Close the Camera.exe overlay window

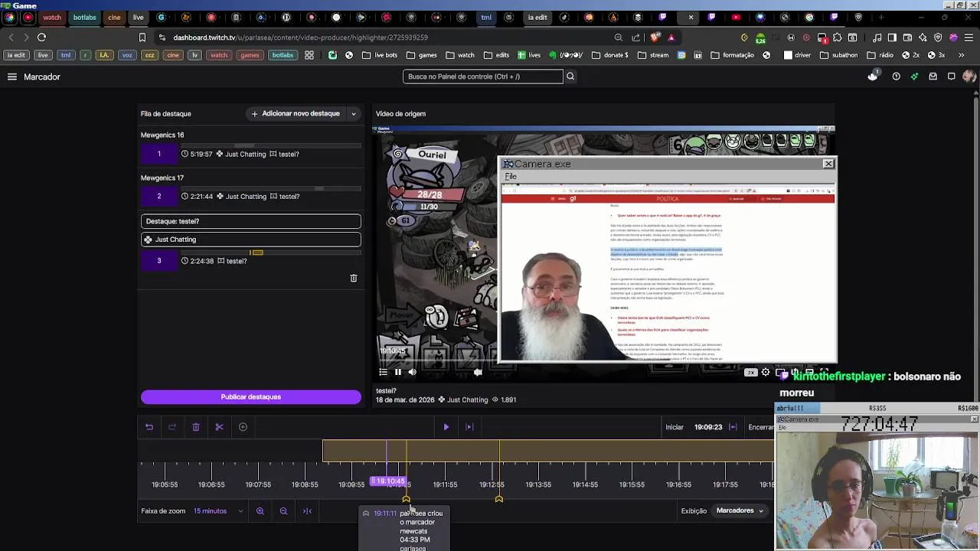tap(828, 164)
